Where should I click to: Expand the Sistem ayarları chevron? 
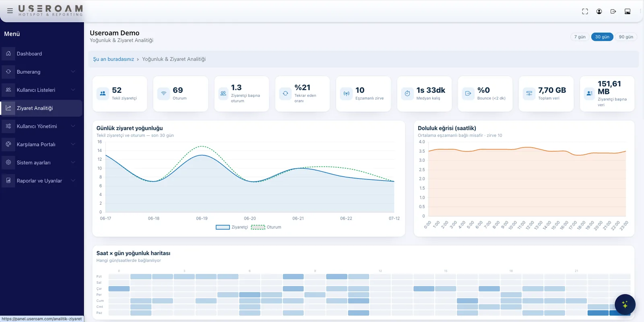73,162
